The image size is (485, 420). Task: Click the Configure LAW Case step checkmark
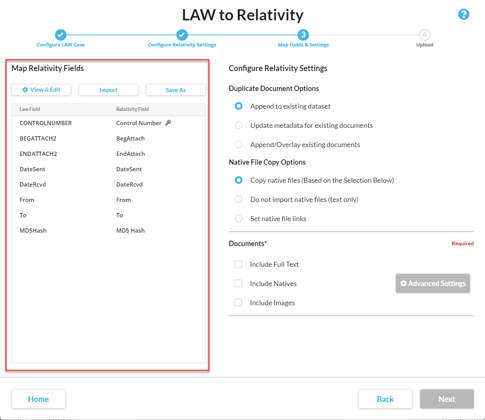pyautogui.click(x=61, y=35)
